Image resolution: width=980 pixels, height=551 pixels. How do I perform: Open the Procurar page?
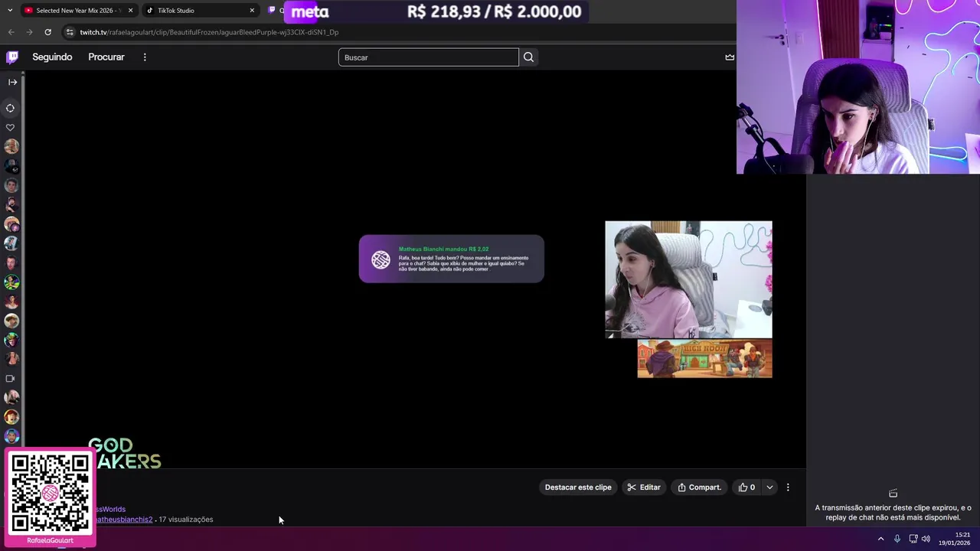point(106,57)
